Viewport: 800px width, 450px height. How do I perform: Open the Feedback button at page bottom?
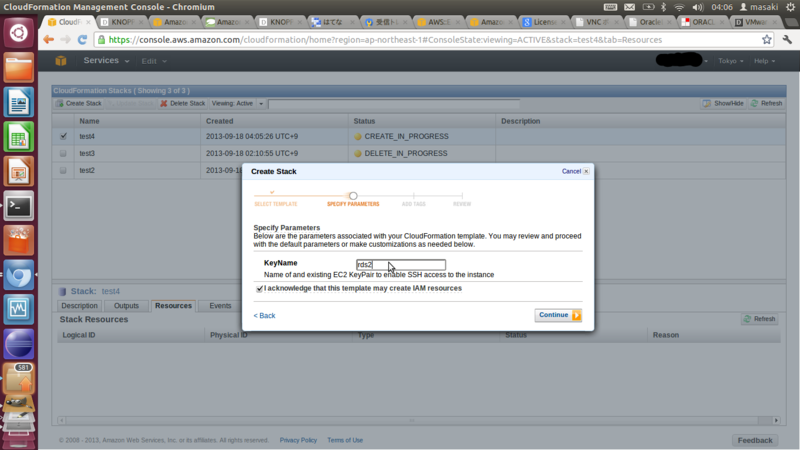point(755,440)
